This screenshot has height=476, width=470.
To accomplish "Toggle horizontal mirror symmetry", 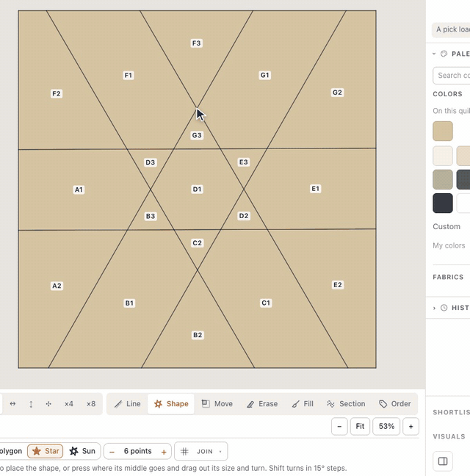I will [12, 404].
